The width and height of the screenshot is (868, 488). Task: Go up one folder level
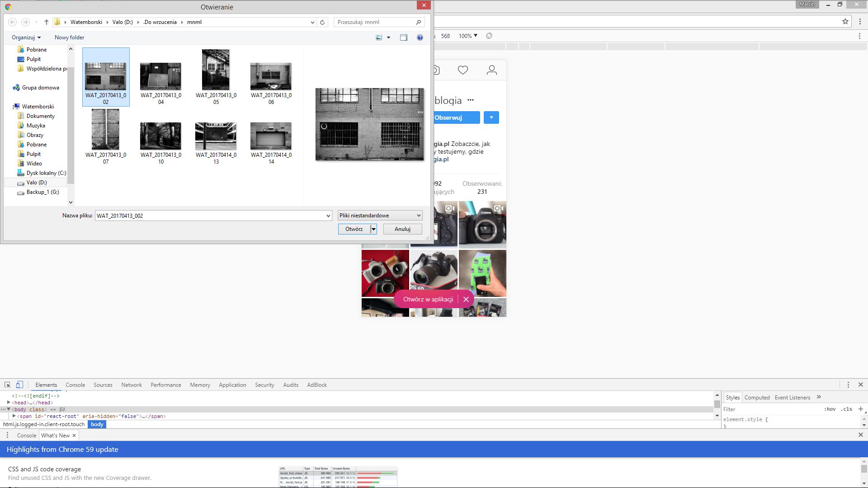46,22
